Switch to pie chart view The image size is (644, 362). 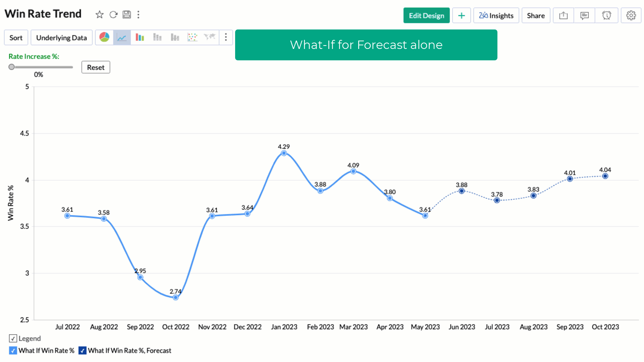104,37
